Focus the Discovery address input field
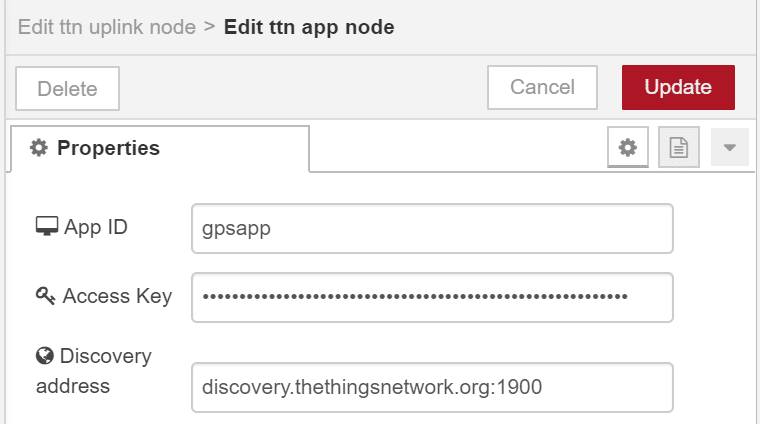760x424 pixels. tap(432, 387)
